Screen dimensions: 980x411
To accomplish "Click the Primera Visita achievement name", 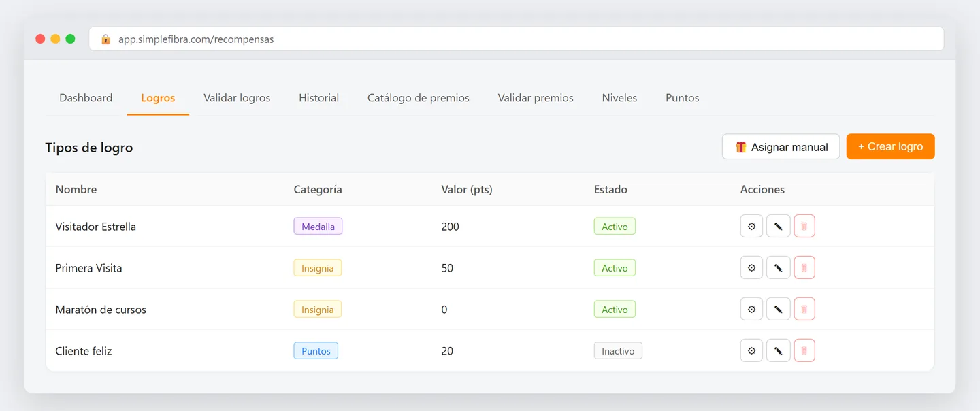I will 89,268.
